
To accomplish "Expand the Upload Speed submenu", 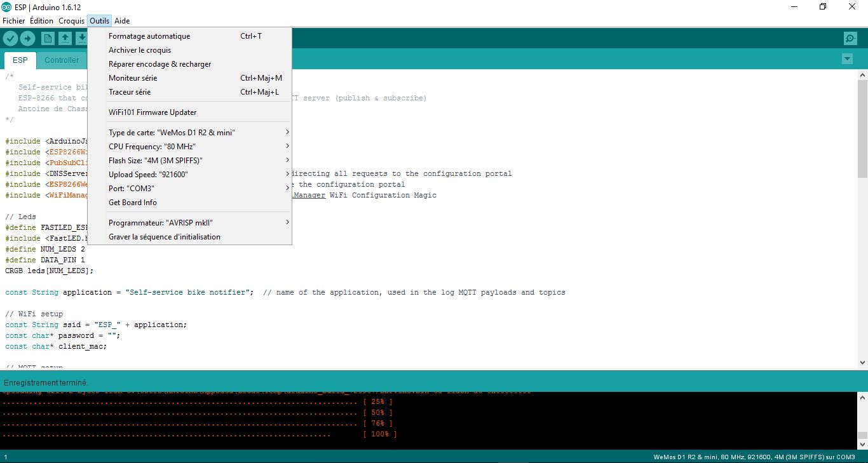I will 189,175.
